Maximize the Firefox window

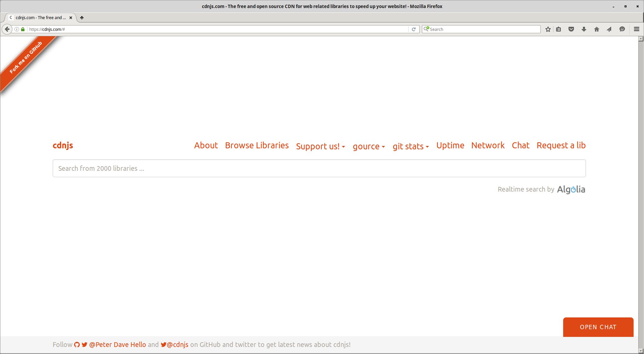coord(626,6)
